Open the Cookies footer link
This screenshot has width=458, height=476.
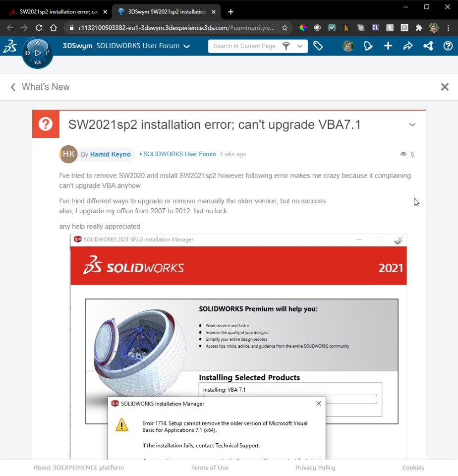point(413,468)
